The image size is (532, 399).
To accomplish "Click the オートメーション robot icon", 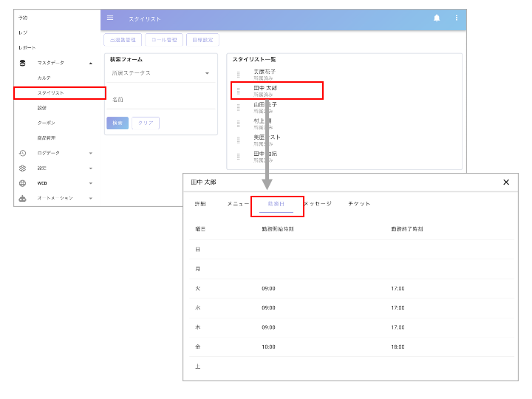I will (x=22, y=198).
